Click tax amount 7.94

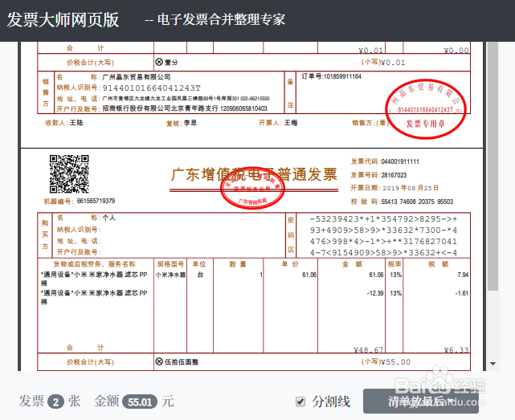point(463,275)
